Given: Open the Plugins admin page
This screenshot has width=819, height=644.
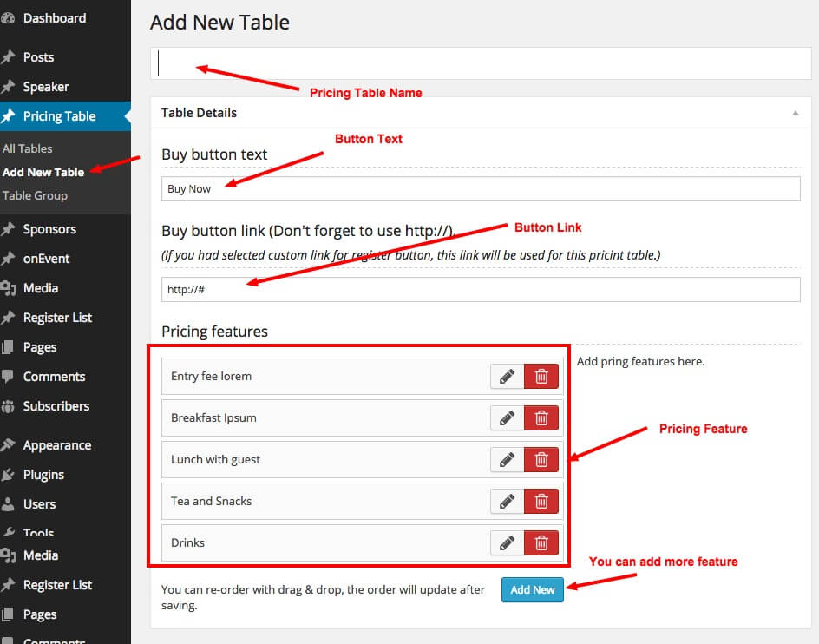Looking at the screenshot, I should point(43,475).
